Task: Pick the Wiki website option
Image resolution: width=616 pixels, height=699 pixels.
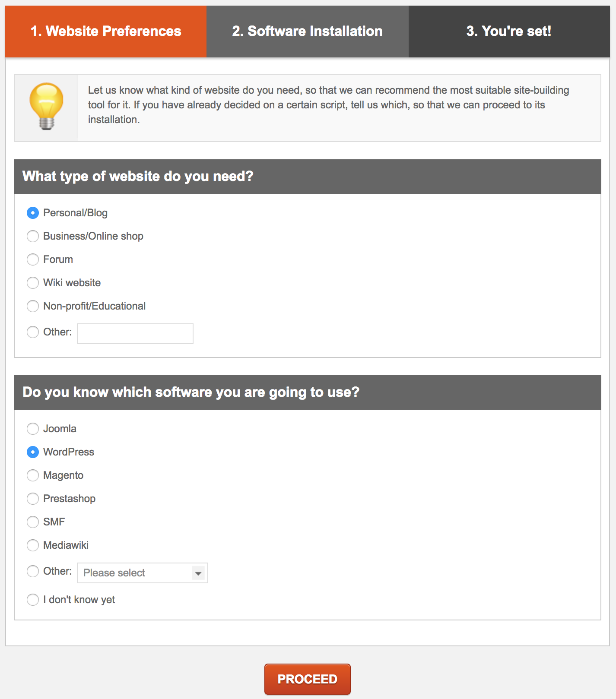Action: point(33,283)
